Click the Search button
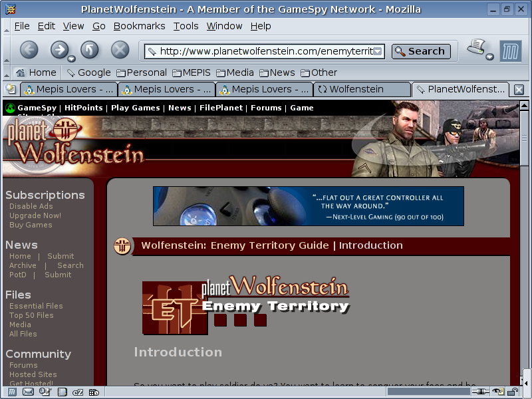Viewport: 532px width, 399px height. click(421, 51)
